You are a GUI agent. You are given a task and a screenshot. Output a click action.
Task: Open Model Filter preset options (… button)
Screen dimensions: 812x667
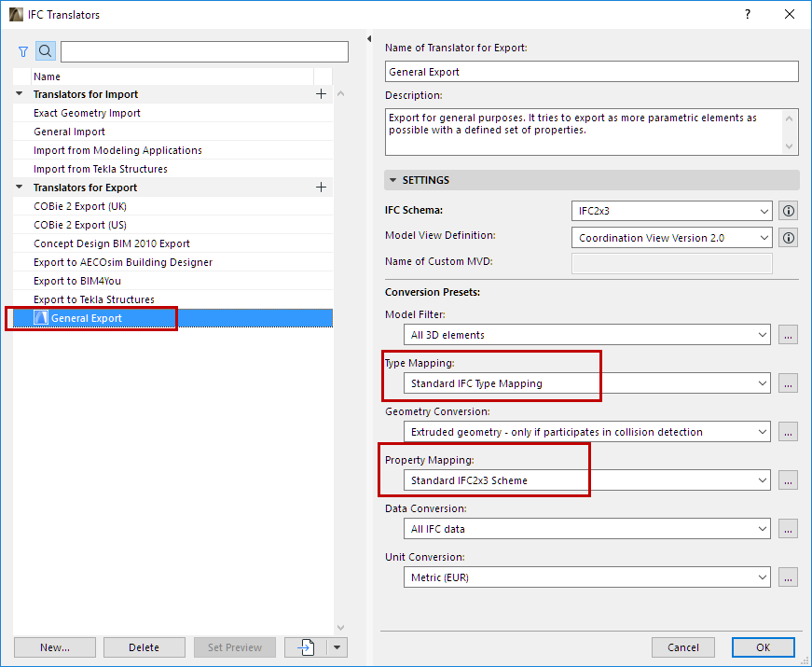point(789,335)
